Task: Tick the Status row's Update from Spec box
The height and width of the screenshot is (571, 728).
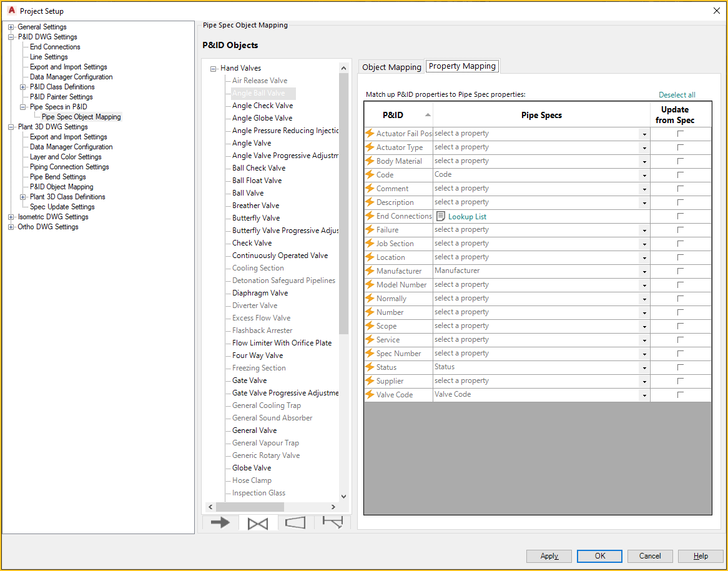Action: [681, 367]
